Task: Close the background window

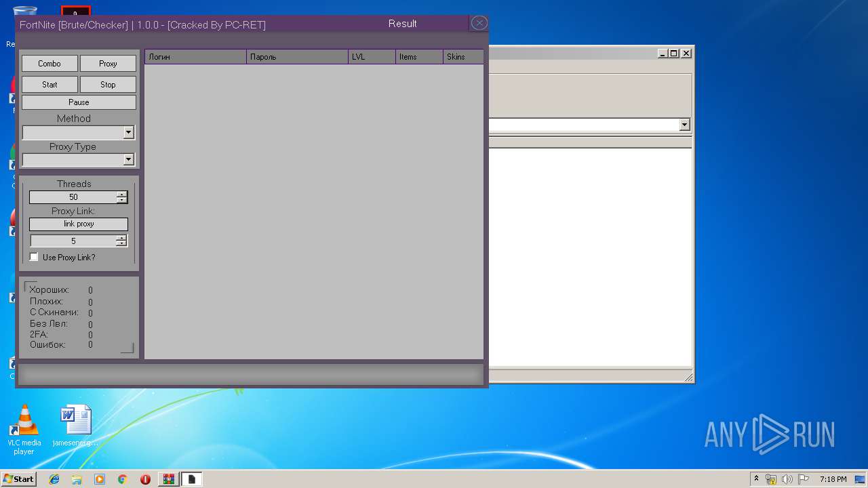Action: click(686, 53)
